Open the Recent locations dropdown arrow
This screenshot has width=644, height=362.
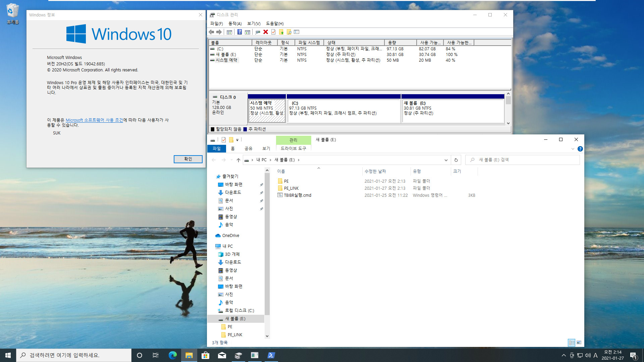click(x=231, y=160)
